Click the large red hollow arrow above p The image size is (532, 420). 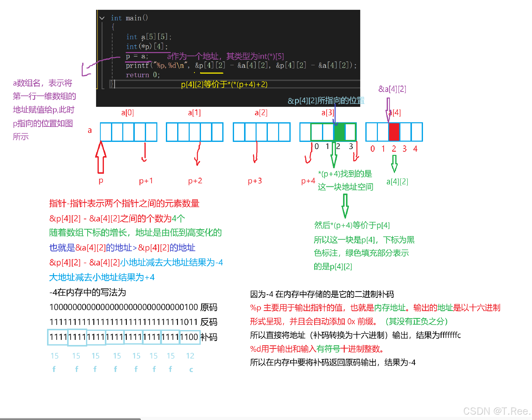coord(101,157)
